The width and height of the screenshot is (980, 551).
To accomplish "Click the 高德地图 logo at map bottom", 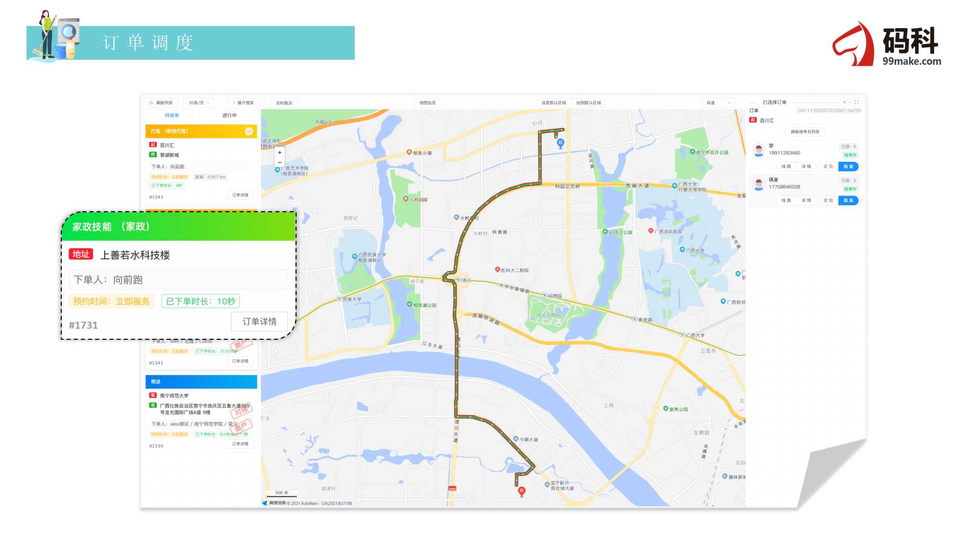I will point(274,503).
